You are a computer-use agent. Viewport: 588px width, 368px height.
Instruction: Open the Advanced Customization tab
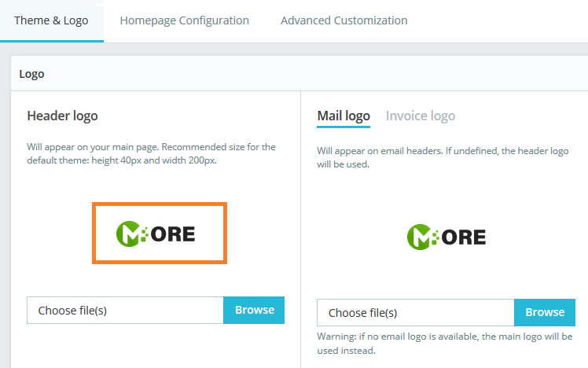click(344, 20)
